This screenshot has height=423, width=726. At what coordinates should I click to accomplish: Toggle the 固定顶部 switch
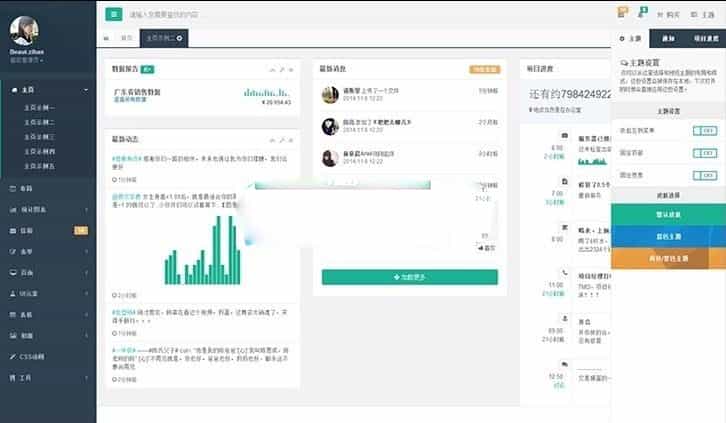coord(705,153)
